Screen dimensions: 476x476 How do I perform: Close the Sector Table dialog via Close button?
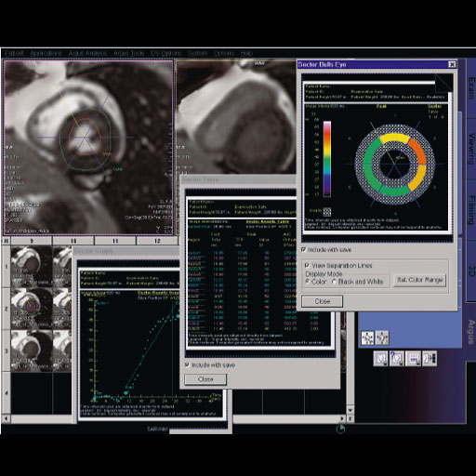point(205,379)
